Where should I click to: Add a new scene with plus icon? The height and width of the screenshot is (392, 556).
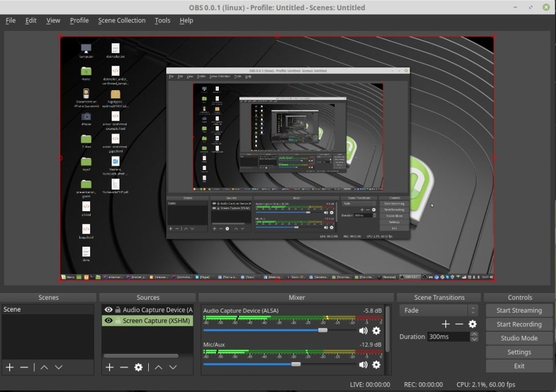10,367
